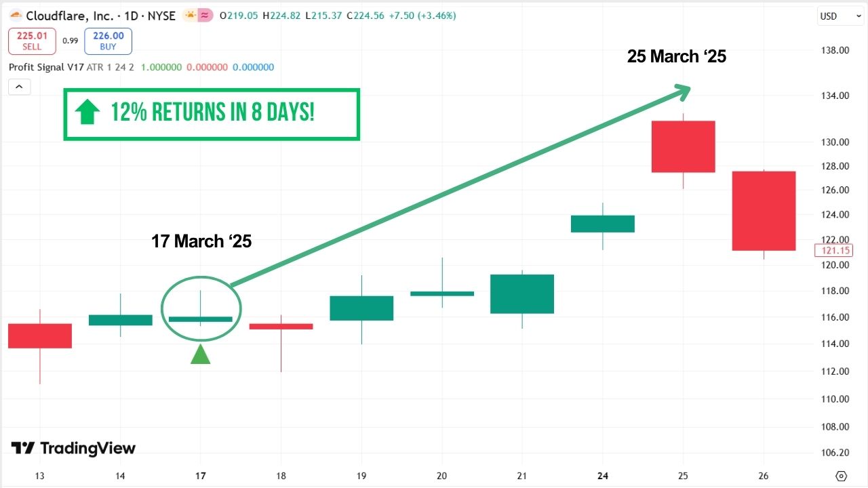Image resolution: width=868 pixels, height=488 pixels.
Task: Click the TradingView logo
Action: pyautogui.click(x=73, y=448)
